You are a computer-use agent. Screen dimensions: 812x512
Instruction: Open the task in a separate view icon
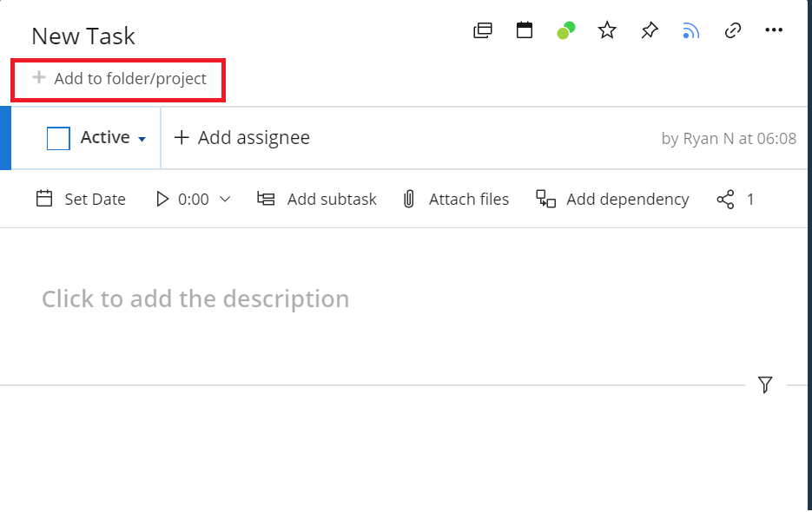pos(482,31)
